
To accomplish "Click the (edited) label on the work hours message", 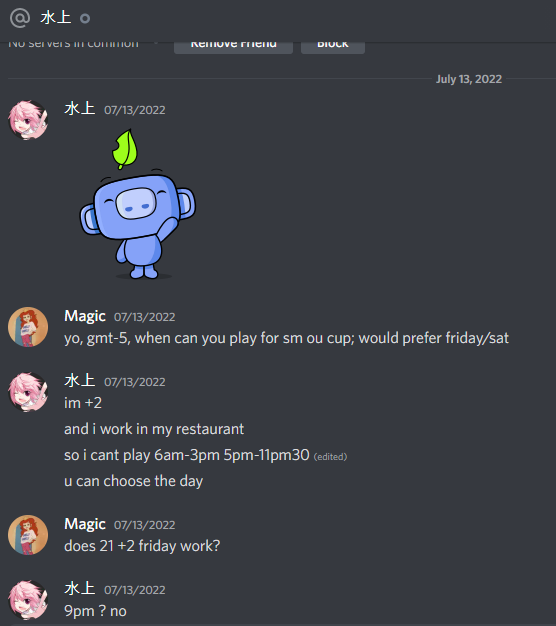I will coord(330,456).
